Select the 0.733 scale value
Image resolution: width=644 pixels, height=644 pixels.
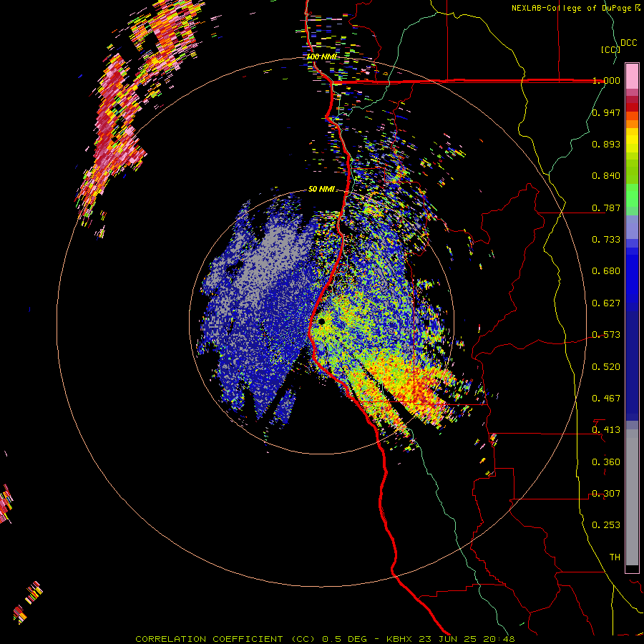tap(606, 240)
